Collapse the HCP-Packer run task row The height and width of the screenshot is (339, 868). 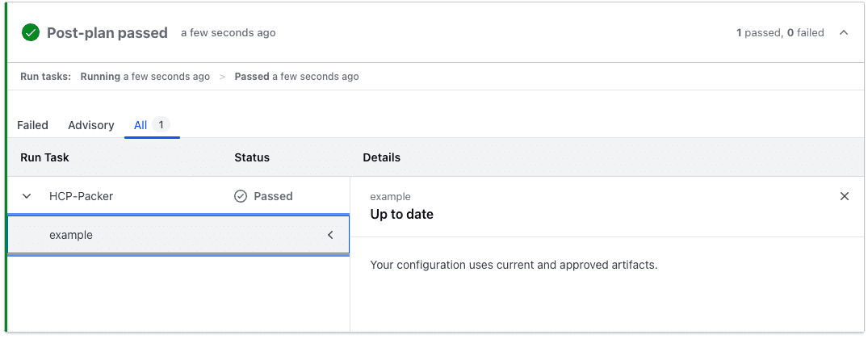coord(27,196)
